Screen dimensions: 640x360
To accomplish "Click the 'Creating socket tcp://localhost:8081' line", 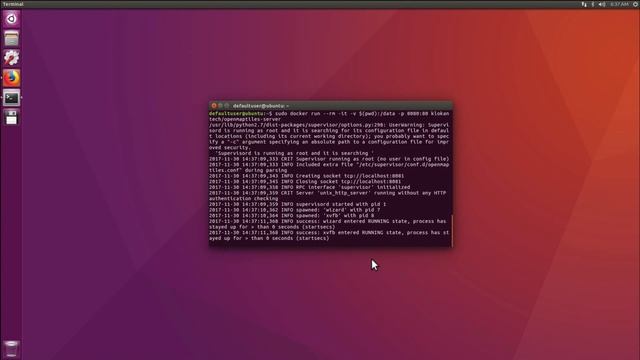I will (307, 176).
